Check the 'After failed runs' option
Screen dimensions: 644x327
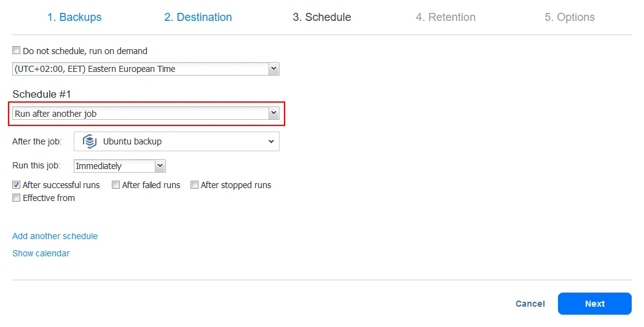point(116,185)
